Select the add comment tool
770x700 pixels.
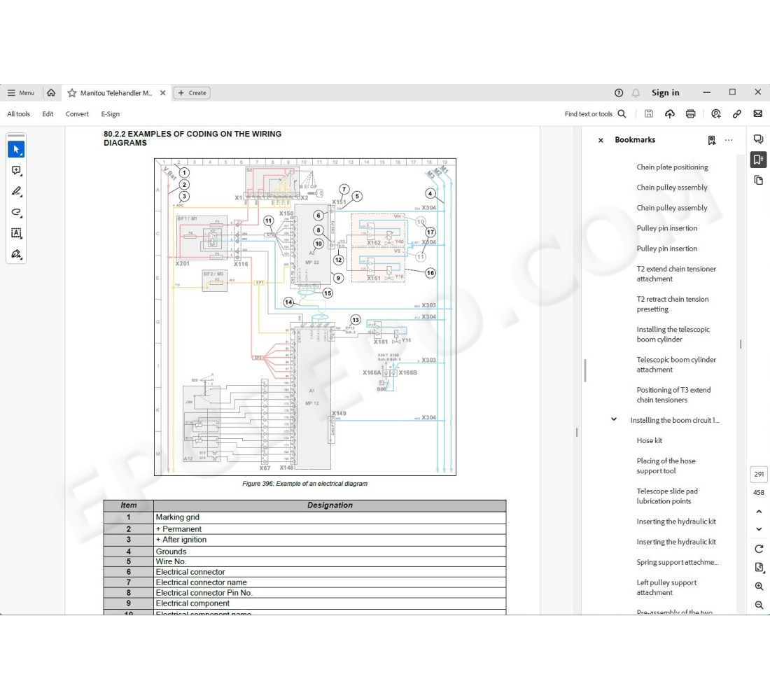[x=16, y=170]
